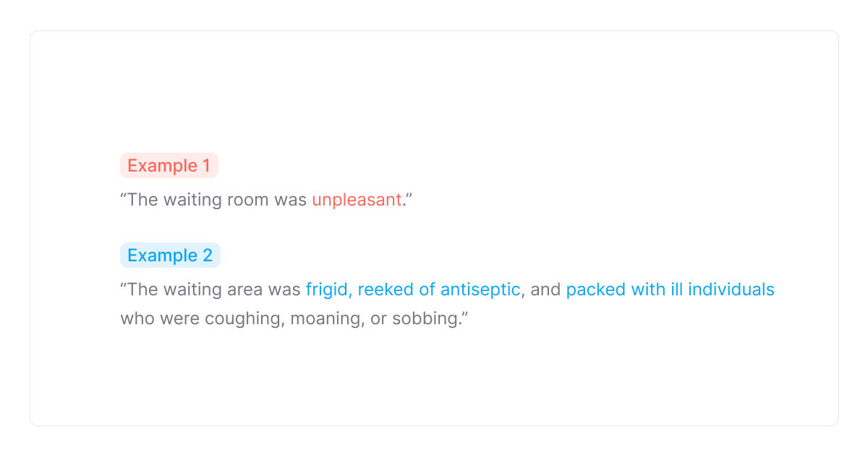868x456 pixels.
Task: Select the blue word "frigid"
Action: tap(328, 290)
